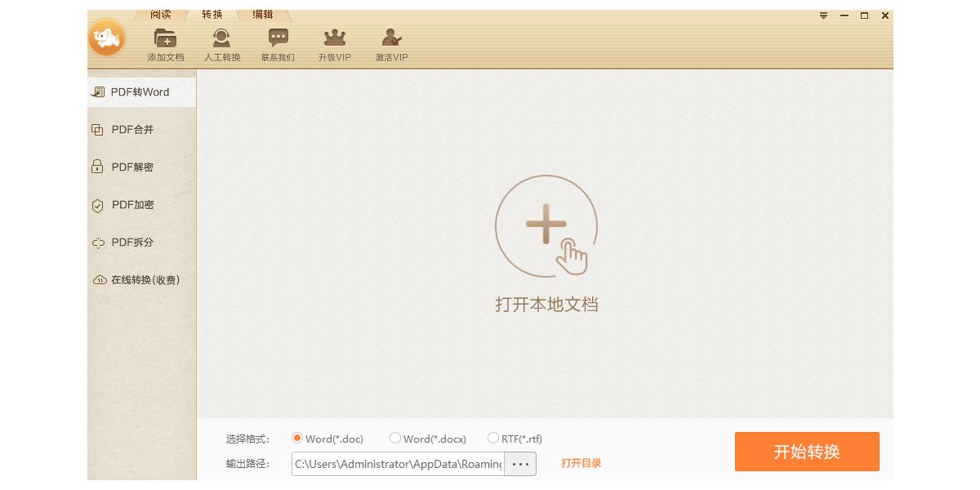This screenshot has height=490, width=980.
Task: Open title bar dropdown menu arrow
Action: point(824,16)
